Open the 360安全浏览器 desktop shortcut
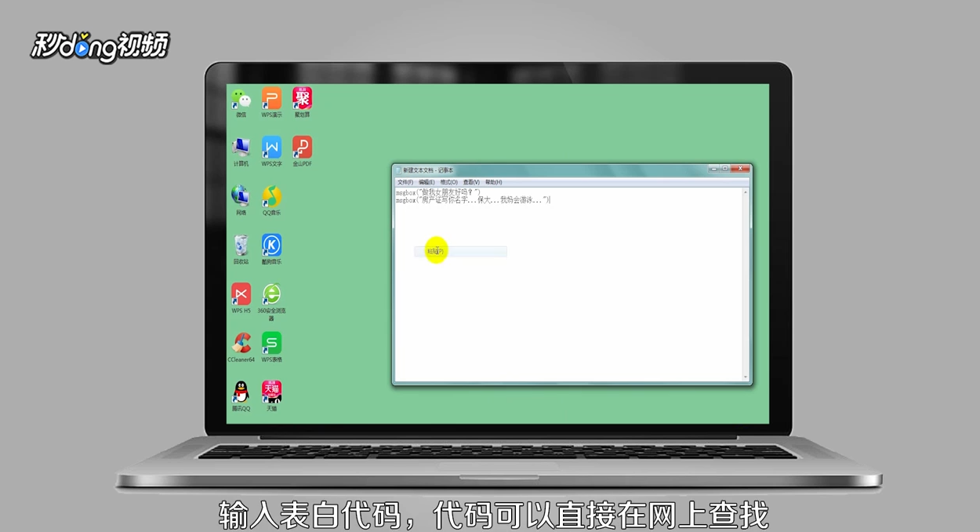The image size is (980, 532). 271,302
